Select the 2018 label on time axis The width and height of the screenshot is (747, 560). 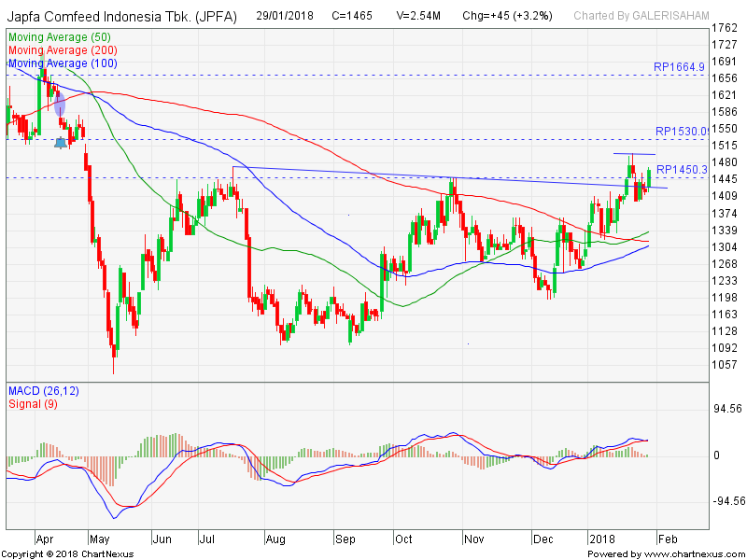tap(601, 539)
